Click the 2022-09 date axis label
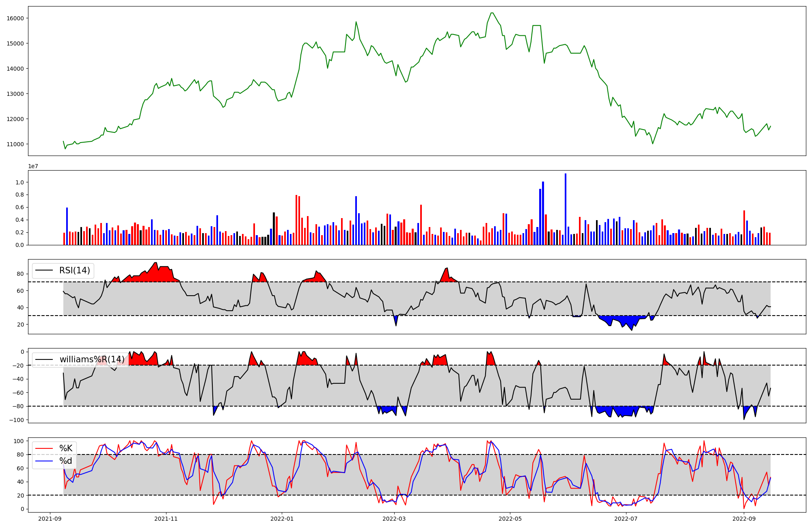The image size is (812, 528). tap(744, 519)
